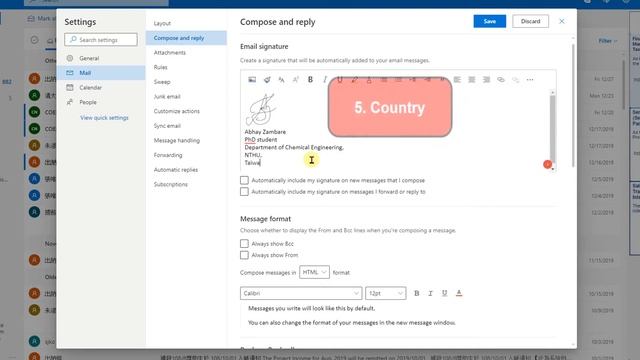
Task: Focus the Search settings field
Action: coord(101,40)
